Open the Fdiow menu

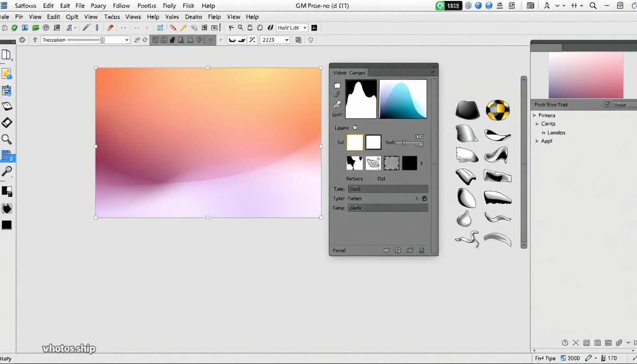(121, 6)
